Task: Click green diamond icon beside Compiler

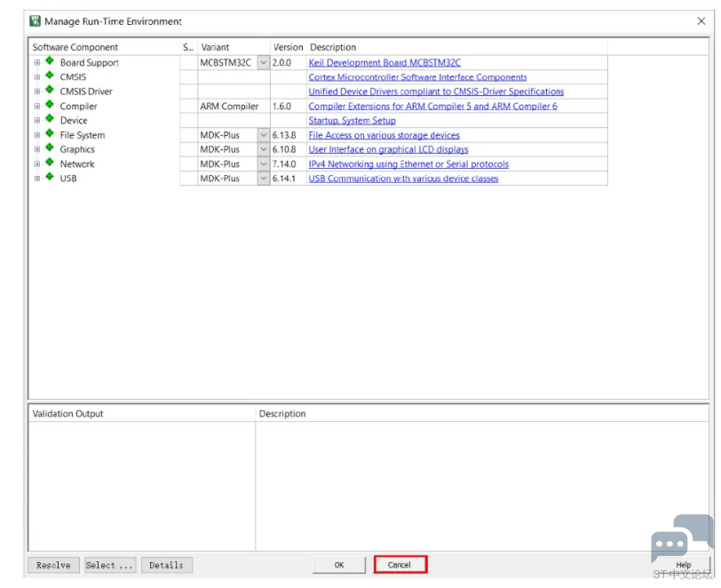Action: click(50, 105)
